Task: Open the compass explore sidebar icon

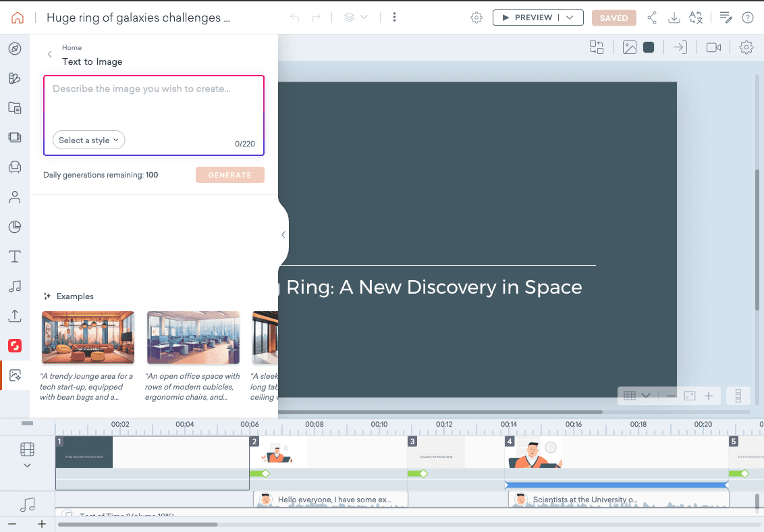Action: 15,49
